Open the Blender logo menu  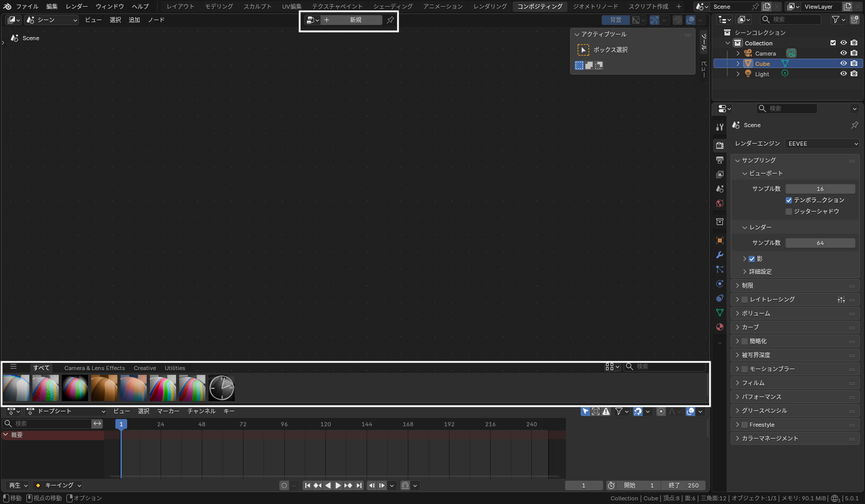7,7
